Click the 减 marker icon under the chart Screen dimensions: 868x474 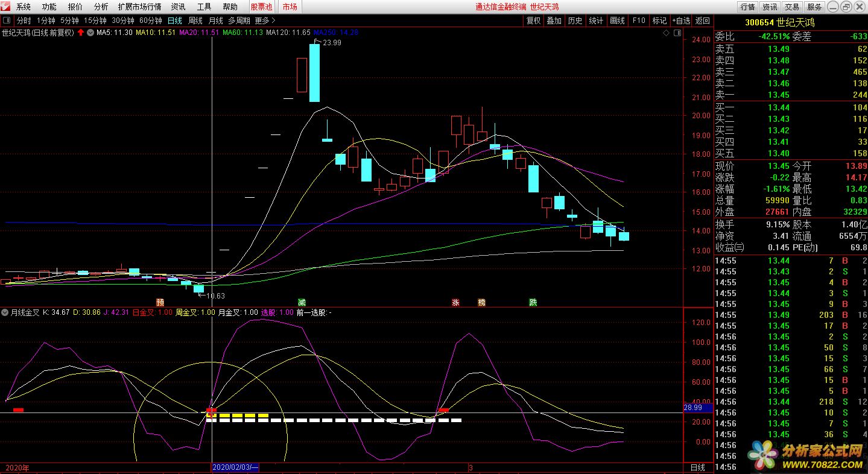pos(301,302)
